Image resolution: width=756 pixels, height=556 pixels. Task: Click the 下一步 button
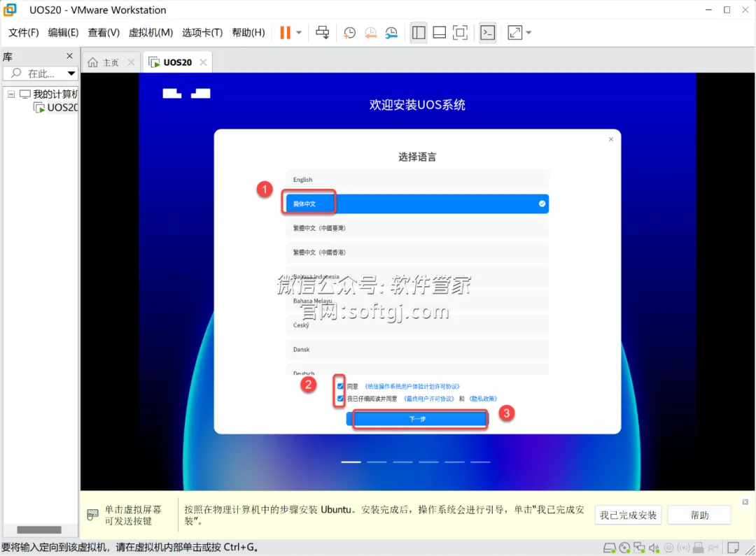tap(417, 419)
